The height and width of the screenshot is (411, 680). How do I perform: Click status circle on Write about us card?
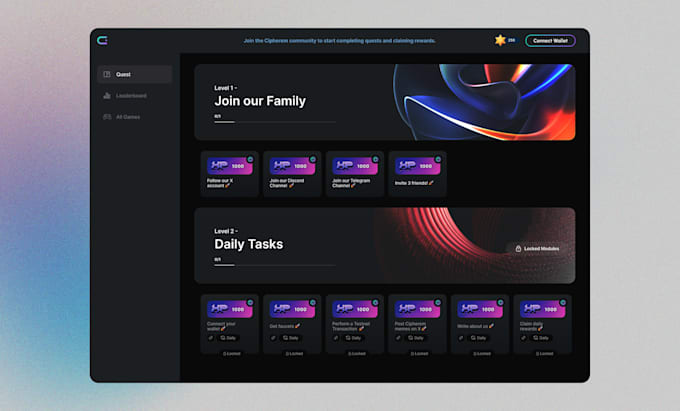(500, 302)
